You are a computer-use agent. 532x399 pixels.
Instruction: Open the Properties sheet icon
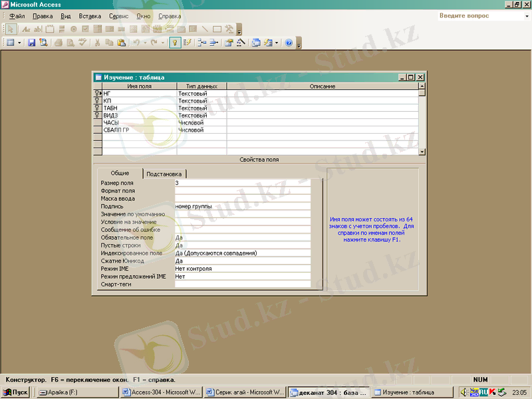click(x=228, y=43)
